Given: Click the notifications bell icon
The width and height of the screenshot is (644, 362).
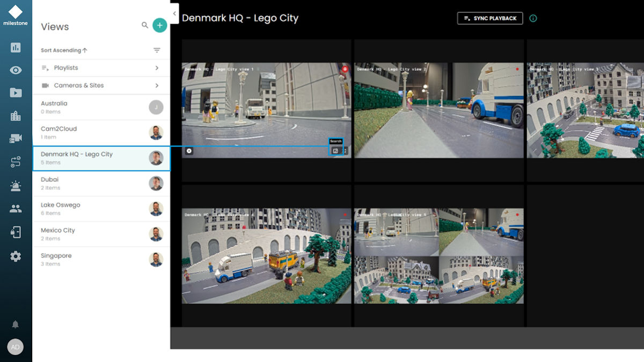Looking at the screenshot, I should click(16, 324).
